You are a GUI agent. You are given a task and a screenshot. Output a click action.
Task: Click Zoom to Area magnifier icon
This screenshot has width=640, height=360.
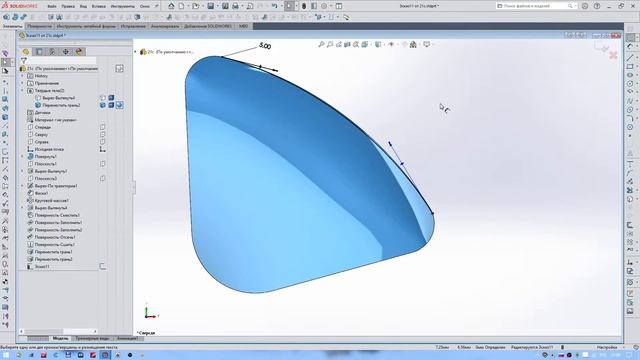[330, 44]
